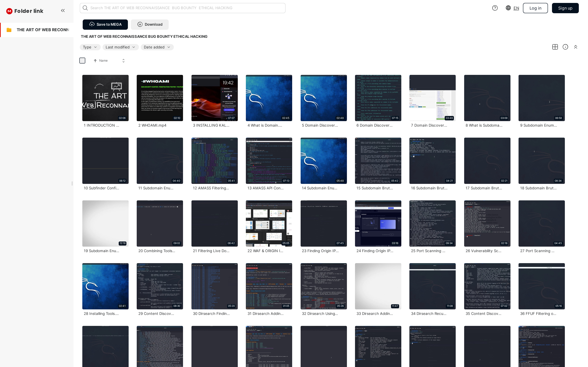Open the help question mark icon
Viewport: 588px width, 367px height.
click(x=495, y=8)
